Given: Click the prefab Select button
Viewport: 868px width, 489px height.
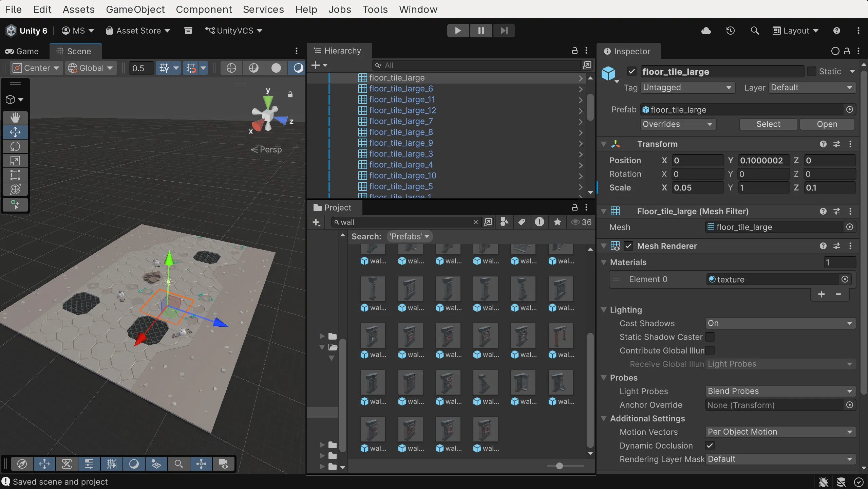Looking at the screenshot, I should (768, 124).
